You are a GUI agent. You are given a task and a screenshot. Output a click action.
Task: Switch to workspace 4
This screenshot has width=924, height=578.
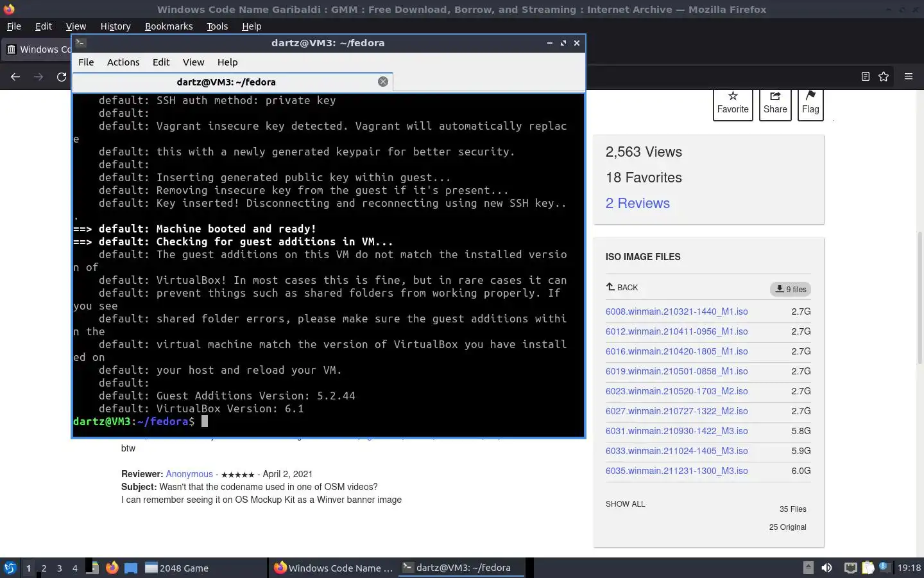(74, 568)
